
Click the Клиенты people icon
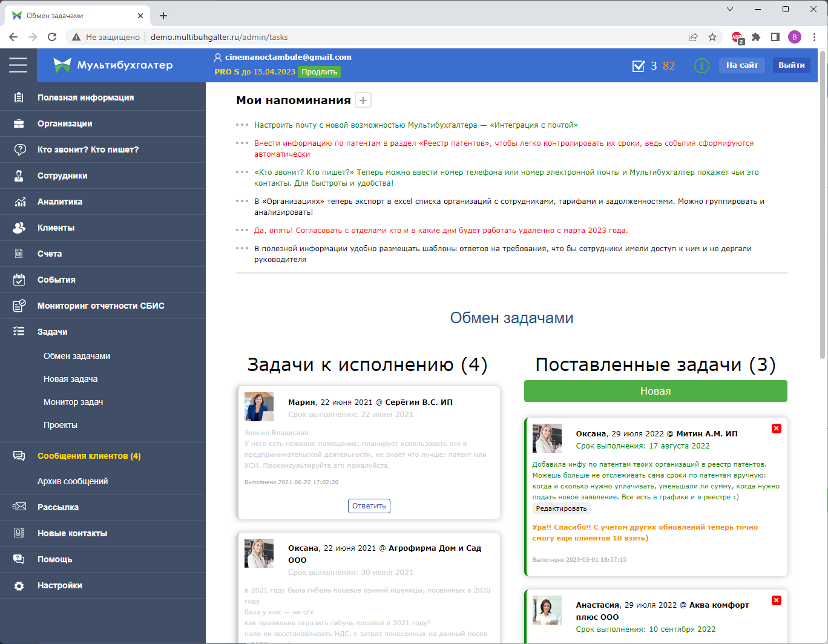[19, 228]
